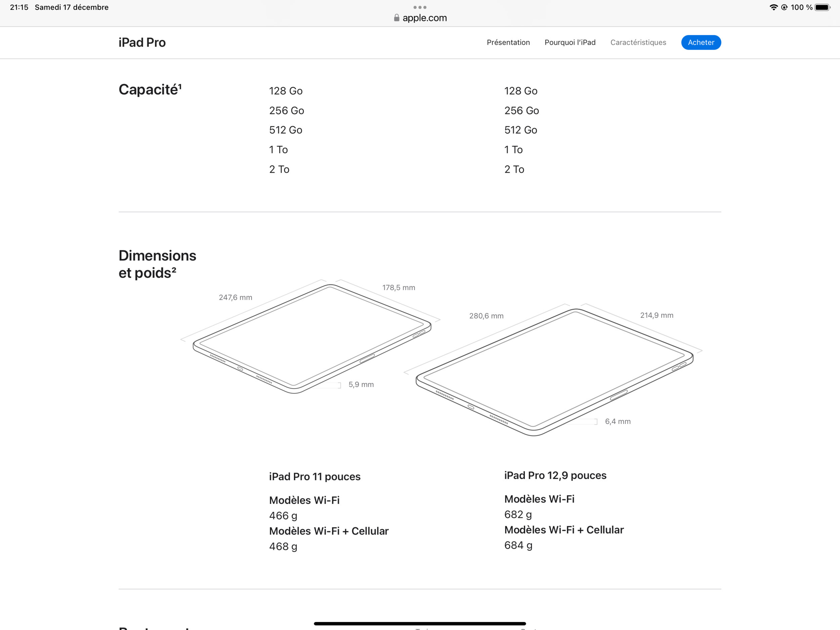Click the iPad Pro 11 pouces heading
The height and width of the screenshot is (630, 840).
coord(314,476)
